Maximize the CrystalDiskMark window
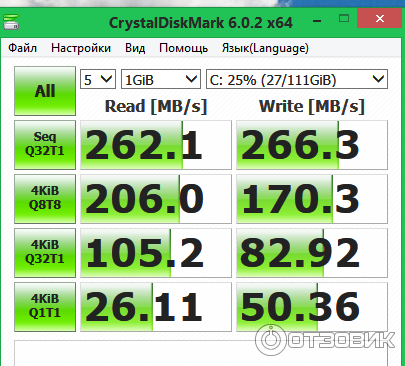 point(344,18)
